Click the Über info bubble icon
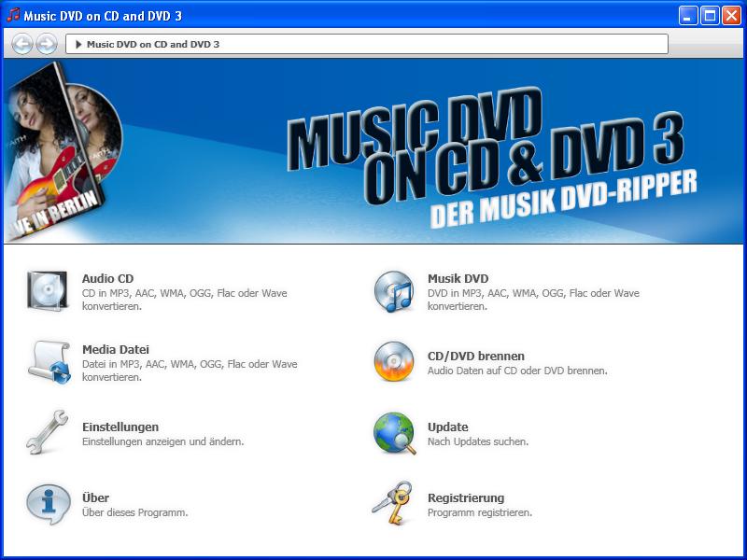The image size is (747, 560). [47, 504]
